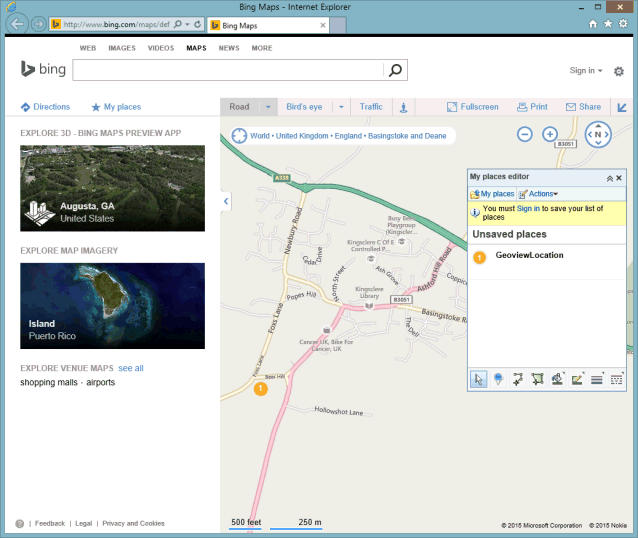Enter Fullscreen map mode
The width and height of the screenshot is (638, 538).
click(472, 107)
